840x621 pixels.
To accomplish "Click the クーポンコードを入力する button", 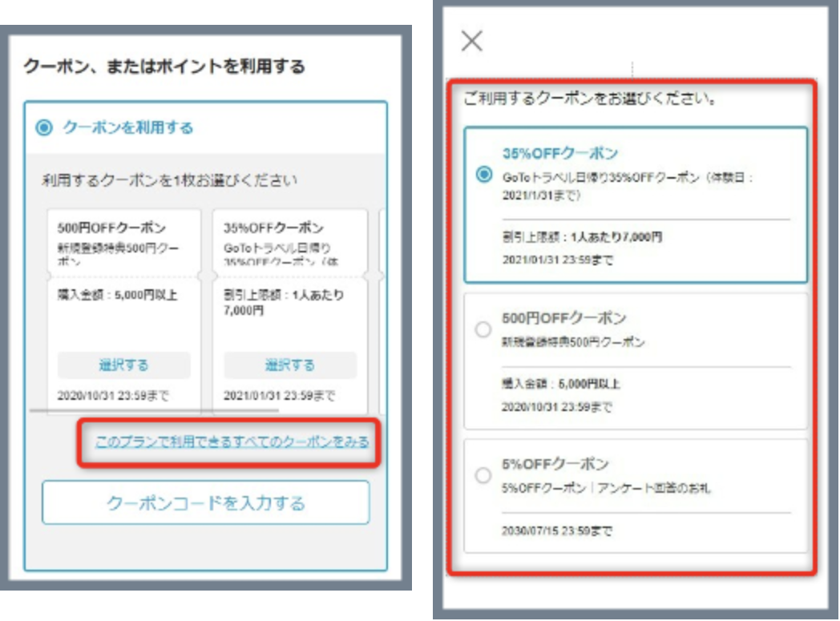I will [206, 503].
